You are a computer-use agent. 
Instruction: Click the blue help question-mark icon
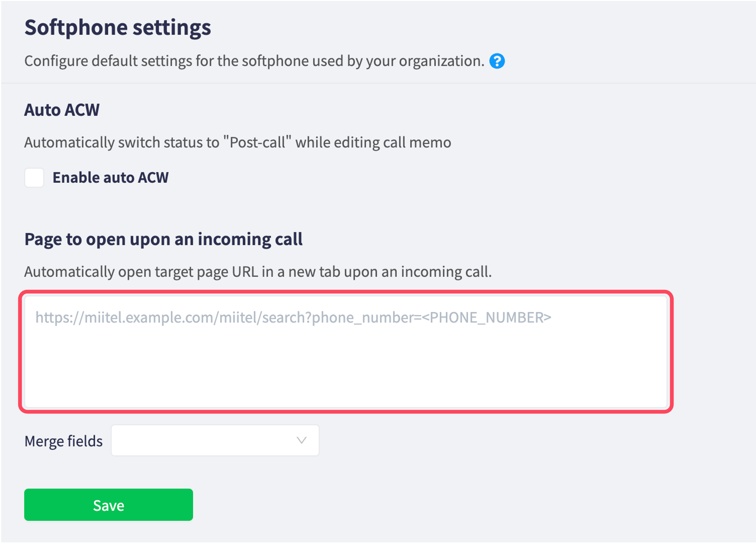pos(497,61)
